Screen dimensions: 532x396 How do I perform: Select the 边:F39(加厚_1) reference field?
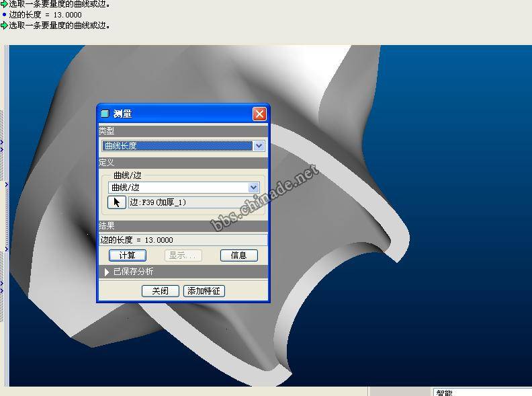[x=193, y=202]
